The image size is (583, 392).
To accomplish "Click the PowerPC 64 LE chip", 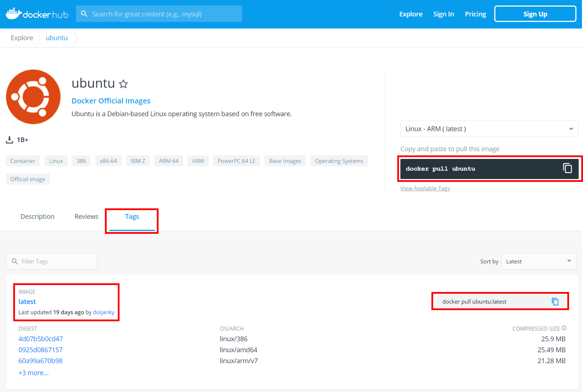I will tap(237, 161).
